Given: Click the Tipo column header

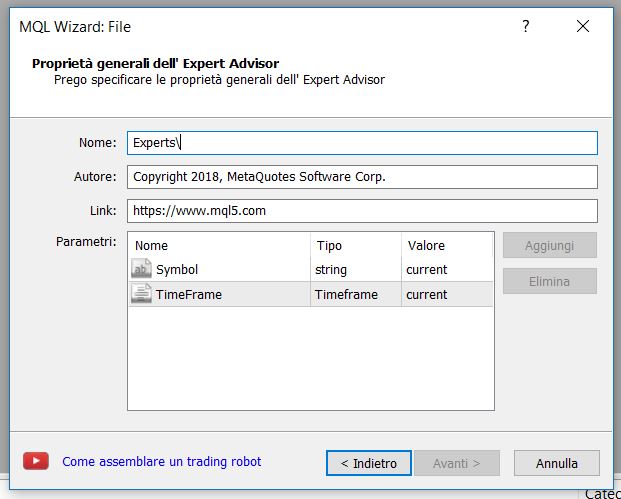Looking at the screenshot, I should [x=356, y=246].
